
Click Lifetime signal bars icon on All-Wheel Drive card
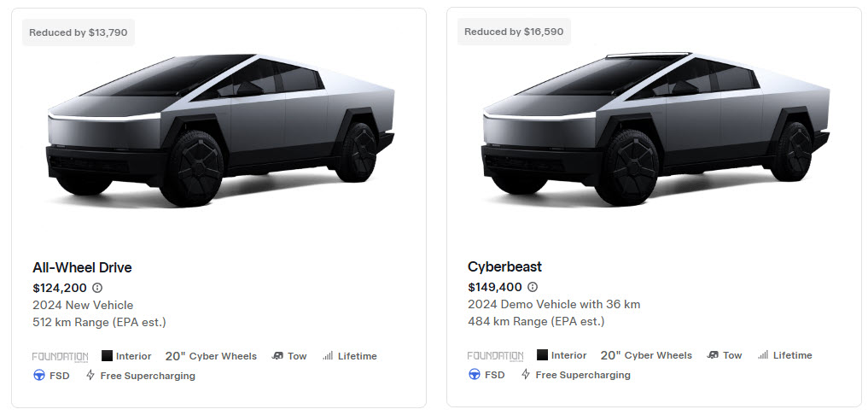click(x=328, y=356)
